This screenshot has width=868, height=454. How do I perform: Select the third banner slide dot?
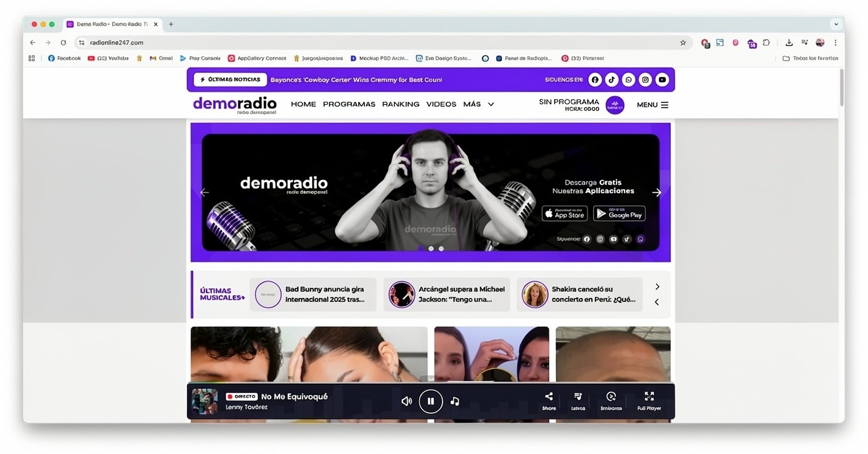pos(441,249)
